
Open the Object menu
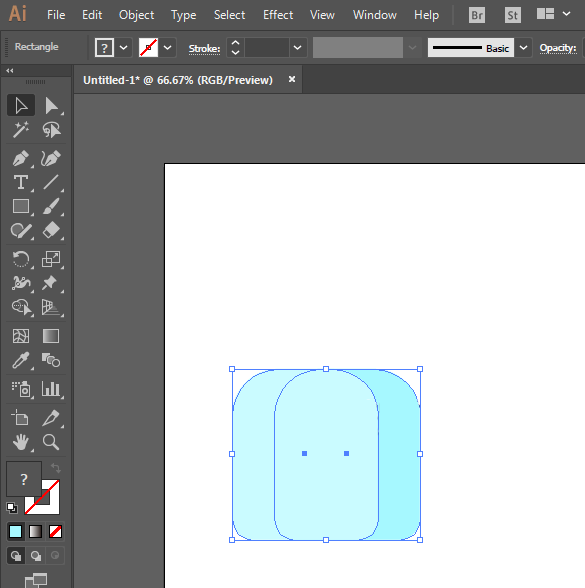[136, 15]
